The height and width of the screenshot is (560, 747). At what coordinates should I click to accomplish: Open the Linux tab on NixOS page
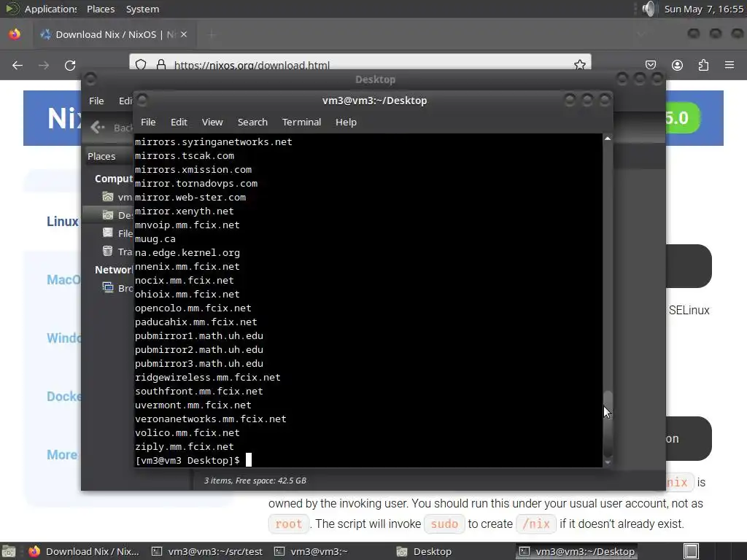tap(63, 222)
